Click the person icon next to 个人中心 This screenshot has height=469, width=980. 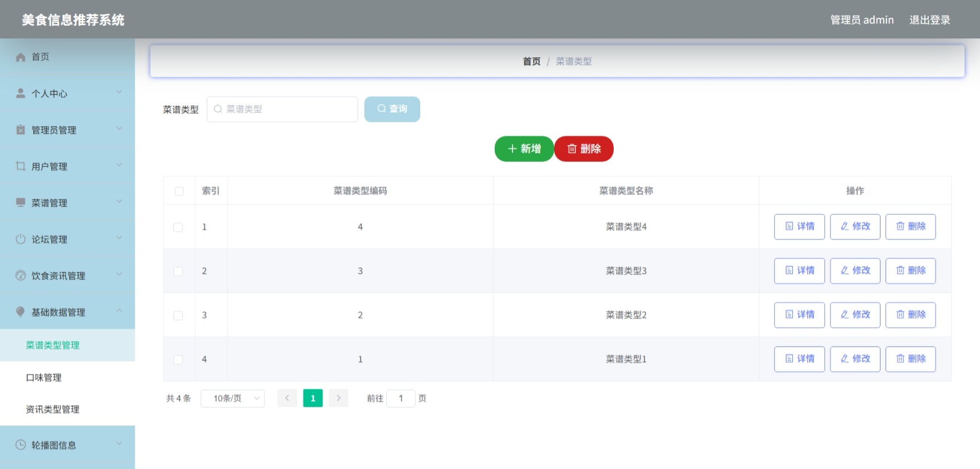point(21,93)
